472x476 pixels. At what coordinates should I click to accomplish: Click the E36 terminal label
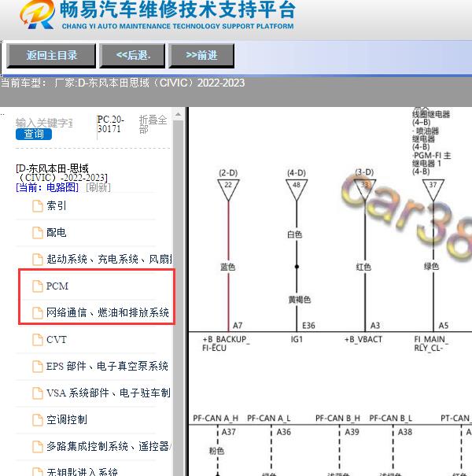point(308,326)
